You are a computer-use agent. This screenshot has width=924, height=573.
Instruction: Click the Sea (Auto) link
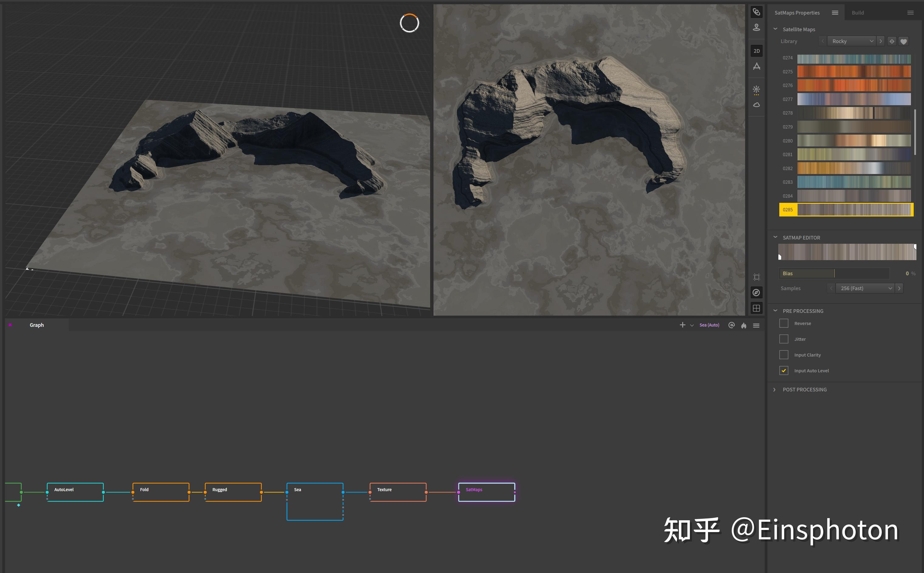709,325
